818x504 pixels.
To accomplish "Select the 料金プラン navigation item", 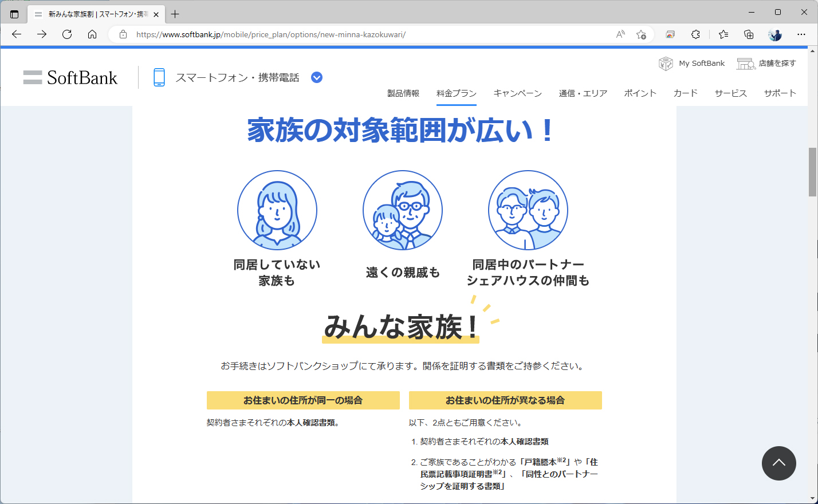I will click(x=455, y=93).
